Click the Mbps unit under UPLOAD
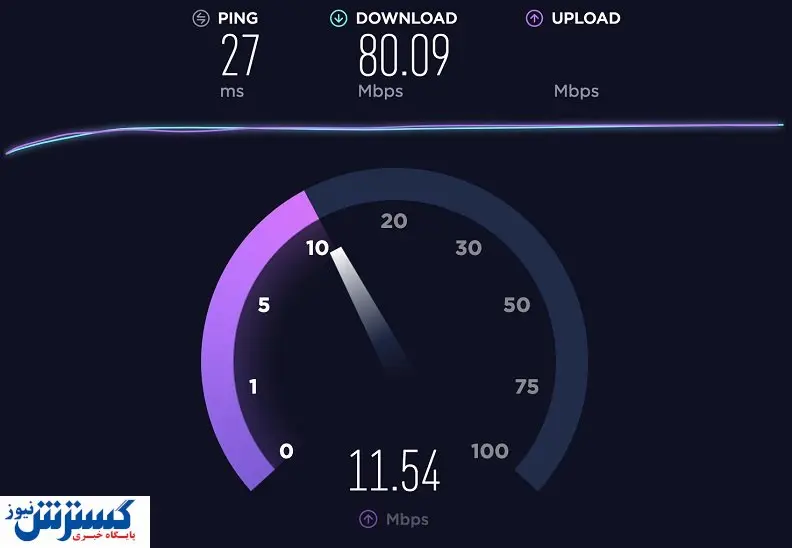 576,91
